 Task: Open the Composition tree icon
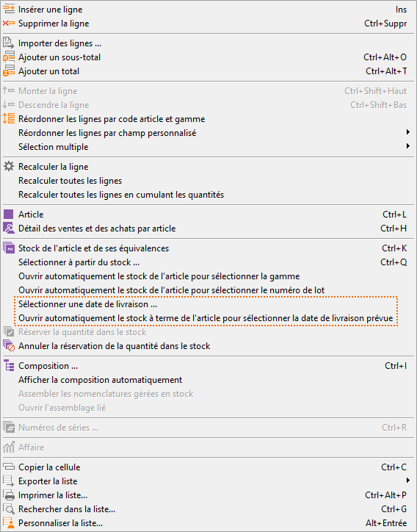pos(9,366)
